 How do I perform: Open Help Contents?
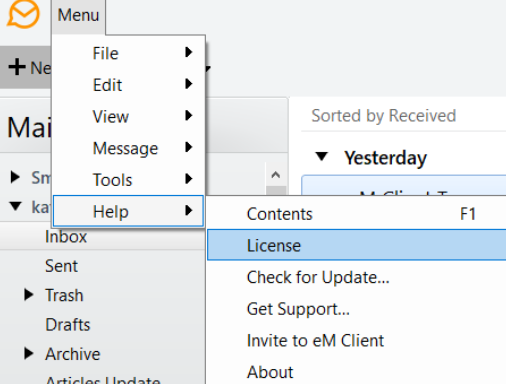(x=357, y=214)
